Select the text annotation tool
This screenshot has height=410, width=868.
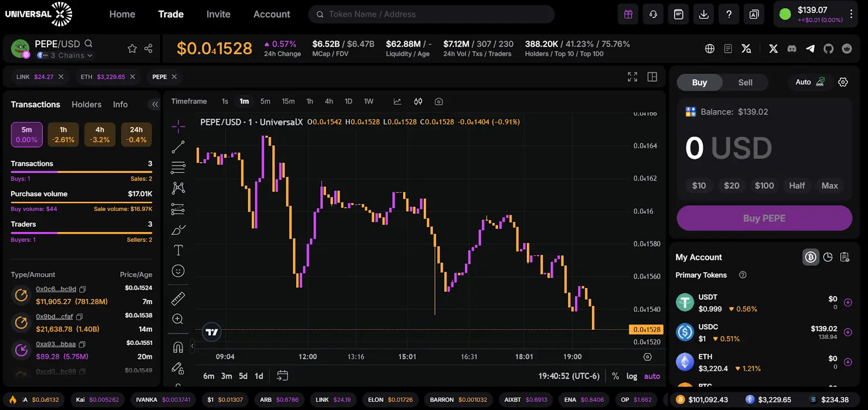click(178, 250)
